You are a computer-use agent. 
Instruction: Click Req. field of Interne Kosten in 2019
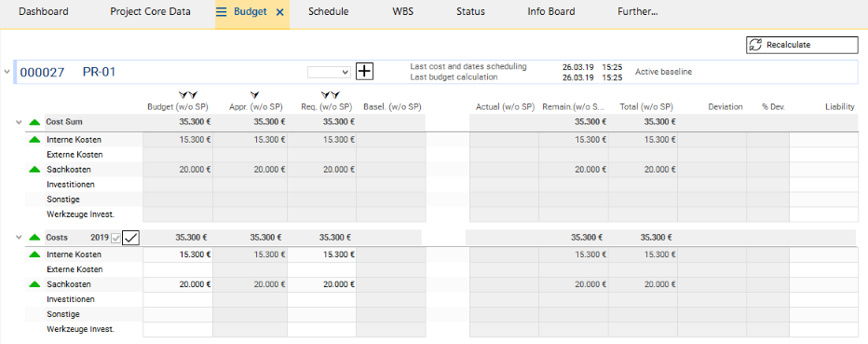pyautogui.click(x=321, y=255)
